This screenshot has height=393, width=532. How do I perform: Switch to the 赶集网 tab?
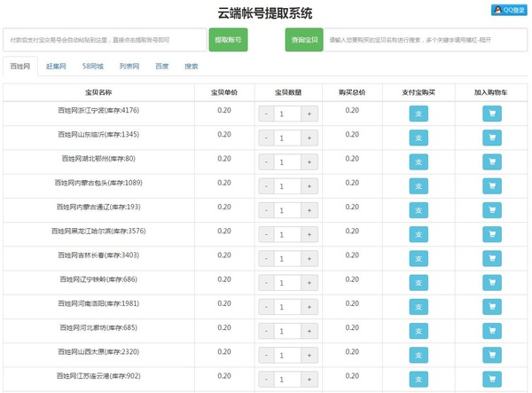[x=56, y=67]
